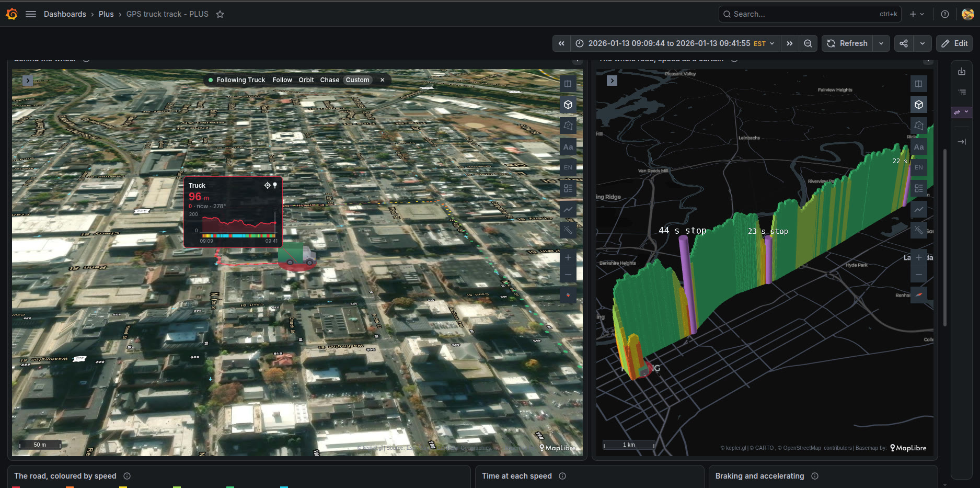Toggle split map view on dark map

pyautogui.click(x=919, y=84)
